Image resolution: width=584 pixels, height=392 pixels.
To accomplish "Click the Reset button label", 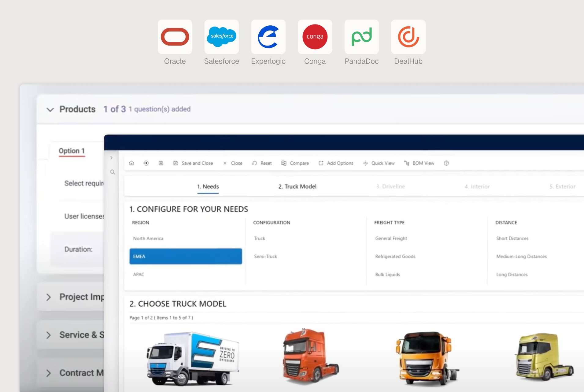I will [266, 163].
